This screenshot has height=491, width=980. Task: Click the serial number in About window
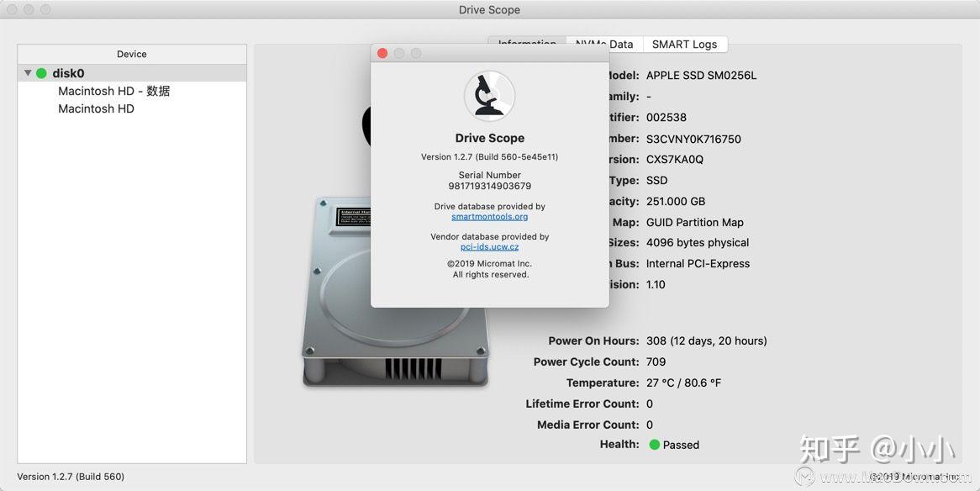tap(489, 185)
